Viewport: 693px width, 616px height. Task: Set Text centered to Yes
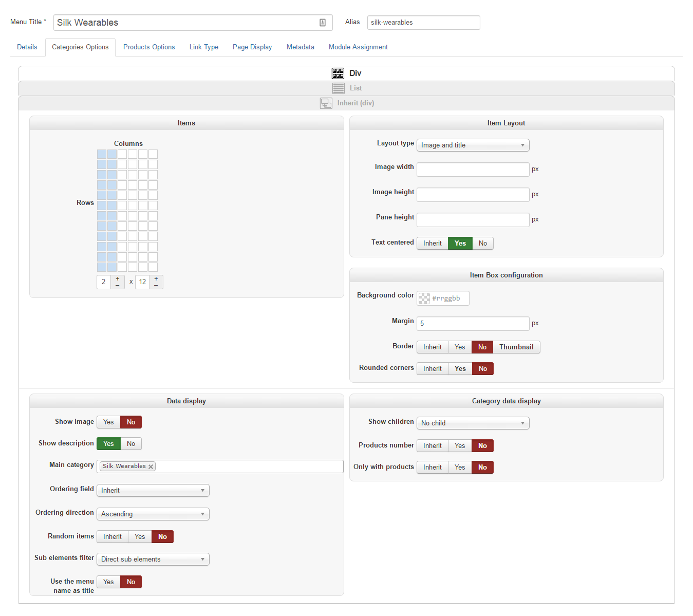point(460,244)
